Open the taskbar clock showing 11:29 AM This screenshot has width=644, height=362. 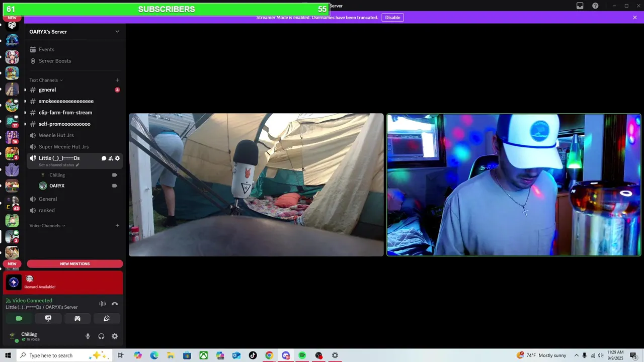616,355
